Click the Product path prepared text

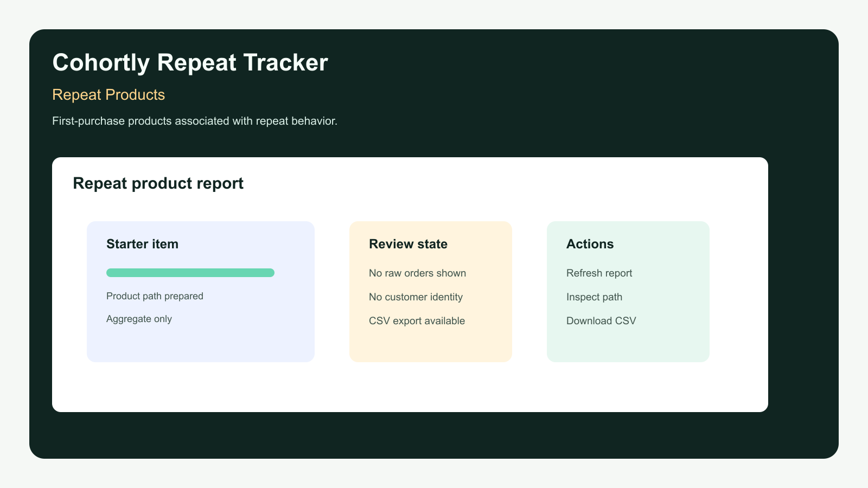click(x=155, y=296)
